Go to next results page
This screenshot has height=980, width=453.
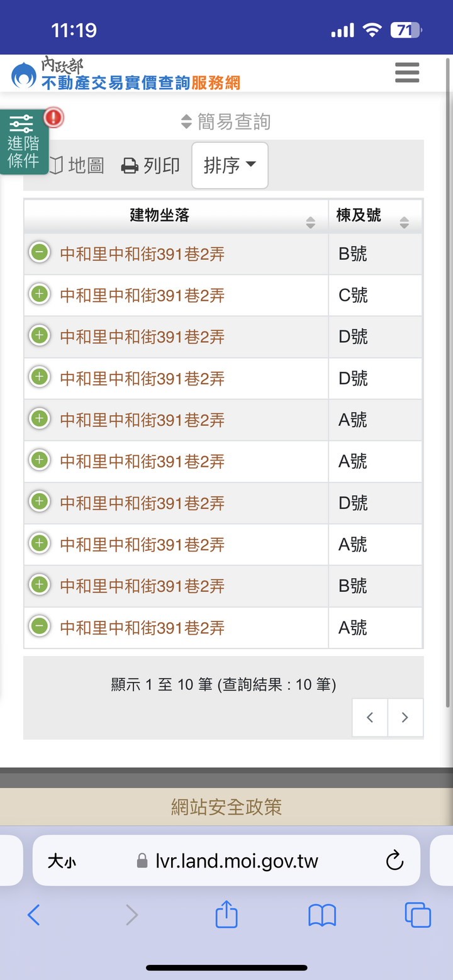pyautogui.click(x=405, y=717)
